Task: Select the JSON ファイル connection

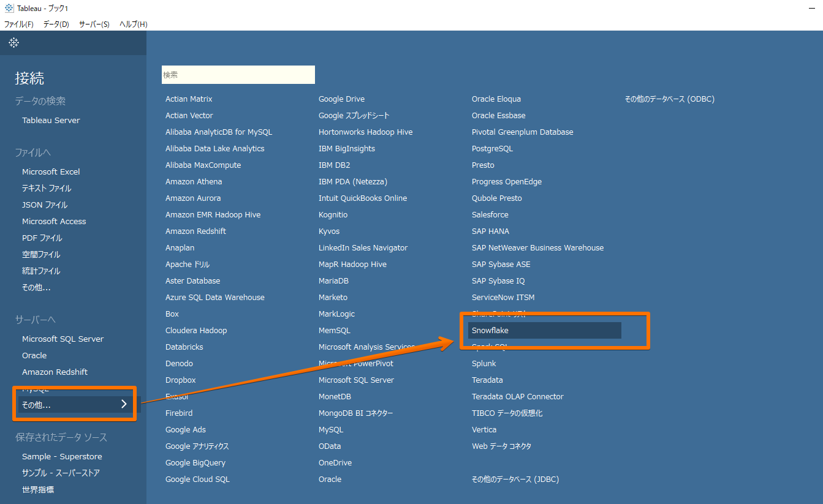Action: (45, 205)
